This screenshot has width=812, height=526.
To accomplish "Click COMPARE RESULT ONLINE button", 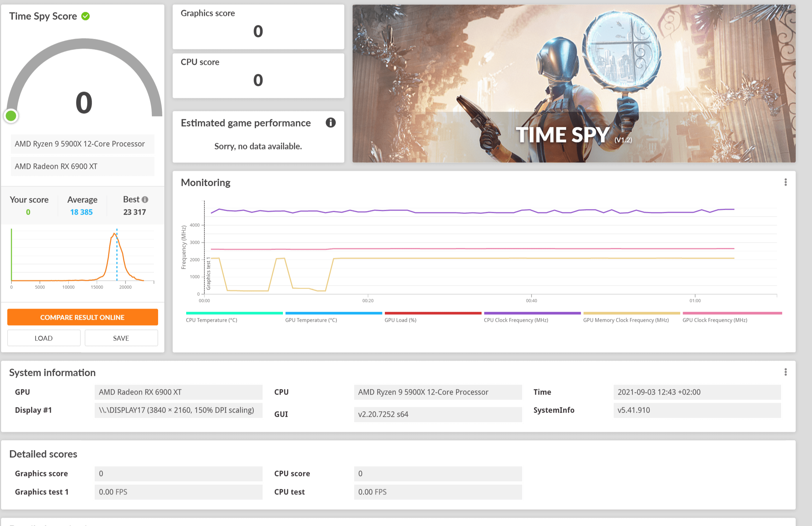I will (83, 317).
